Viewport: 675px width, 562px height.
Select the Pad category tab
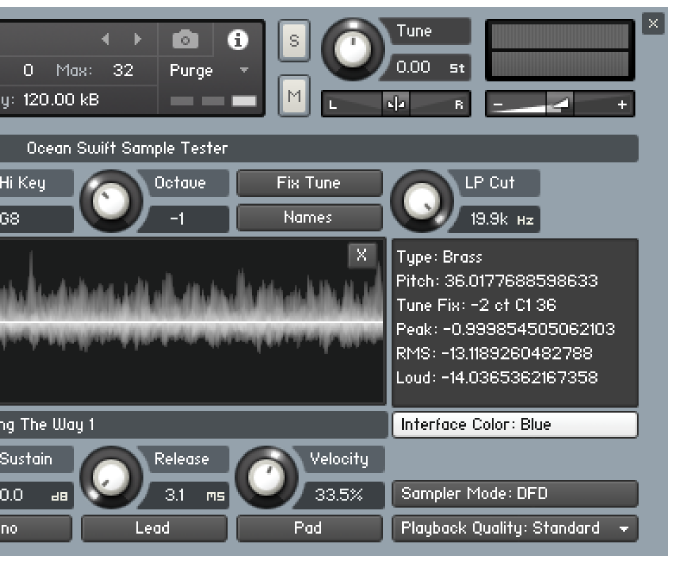click(x=309, y=528)
